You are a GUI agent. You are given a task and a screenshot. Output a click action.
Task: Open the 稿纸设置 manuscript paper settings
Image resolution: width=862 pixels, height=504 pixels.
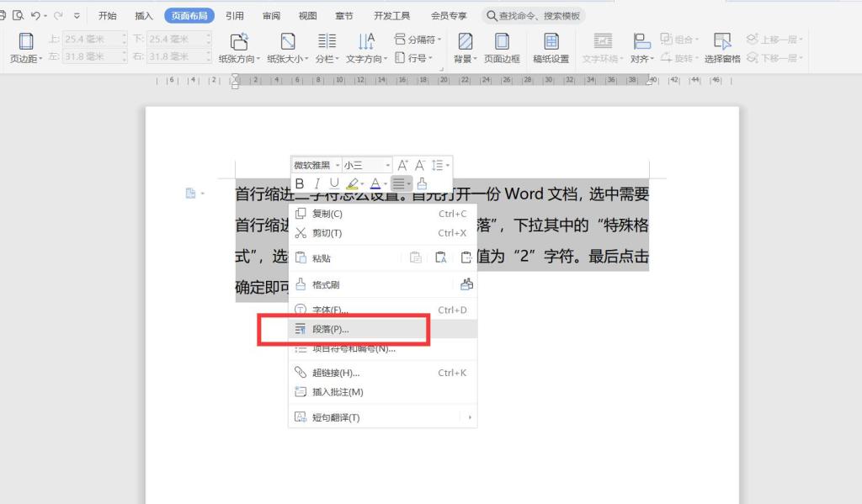(551, 48)
